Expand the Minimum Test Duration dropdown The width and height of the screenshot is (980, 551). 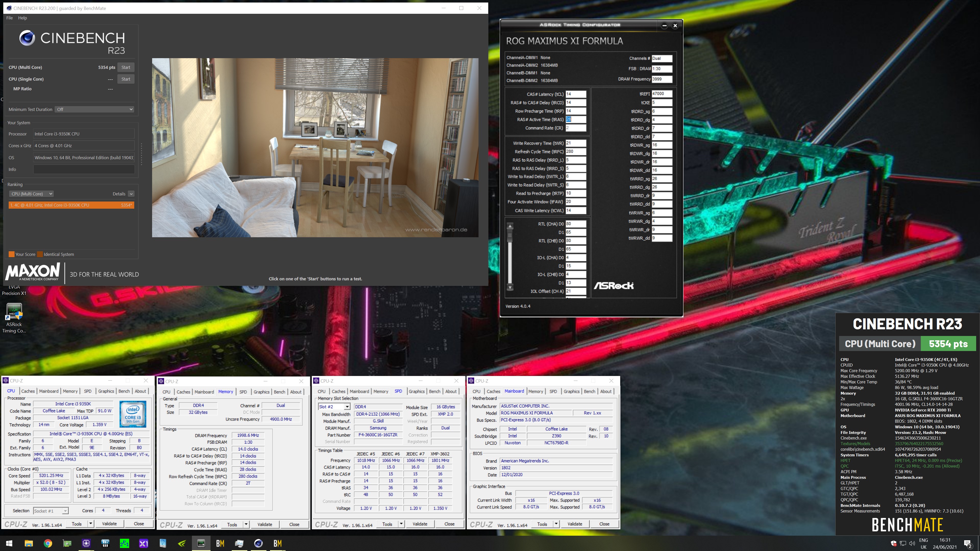[94, 109]
